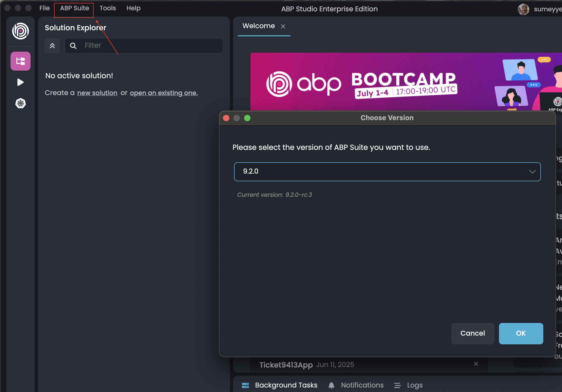562x392 pixels.
Task: Open the Help menu
Action: [x=133, y=8]
